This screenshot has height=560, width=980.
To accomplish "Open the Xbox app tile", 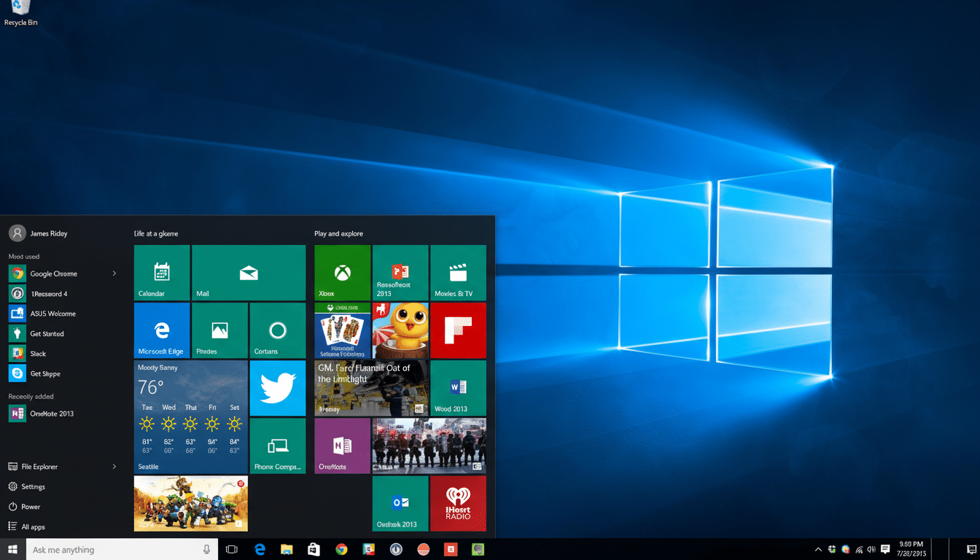I will click(341, 272).
